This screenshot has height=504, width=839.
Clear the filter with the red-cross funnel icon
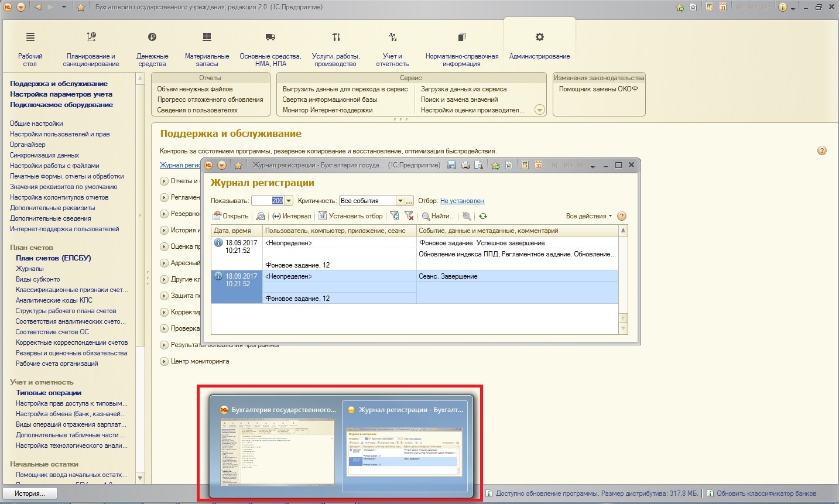[x=409, y=216]
